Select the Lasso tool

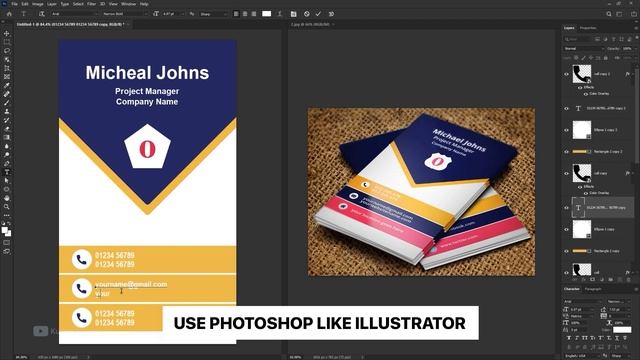(x=7, y=51)
